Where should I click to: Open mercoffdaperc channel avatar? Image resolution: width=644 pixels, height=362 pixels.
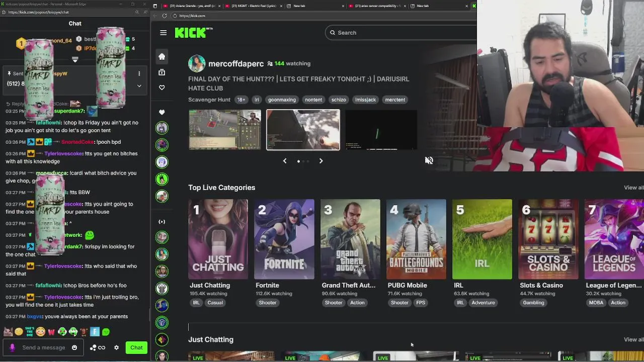point(197,64)
